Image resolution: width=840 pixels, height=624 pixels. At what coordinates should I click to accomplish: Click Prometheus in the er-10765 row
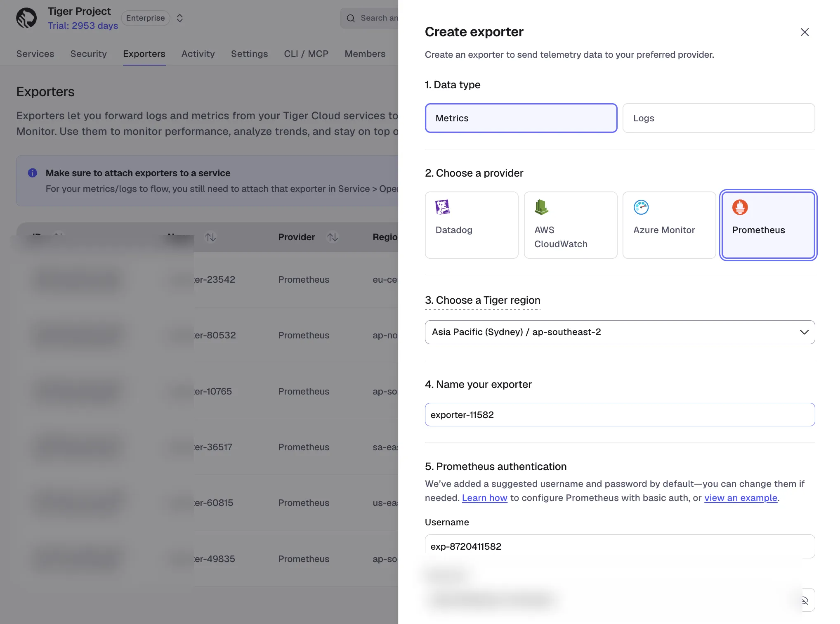304,392
